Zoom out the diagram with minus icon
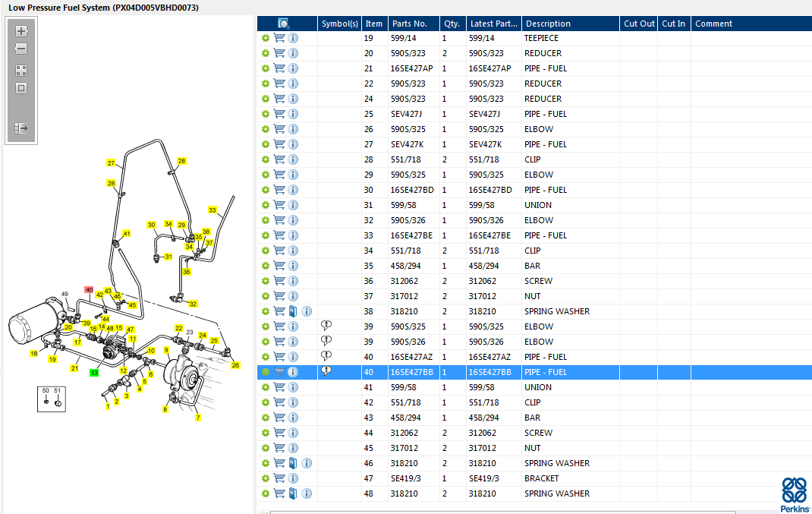The height and width of the screenshot is (514, 812). (x=21, y=49)
